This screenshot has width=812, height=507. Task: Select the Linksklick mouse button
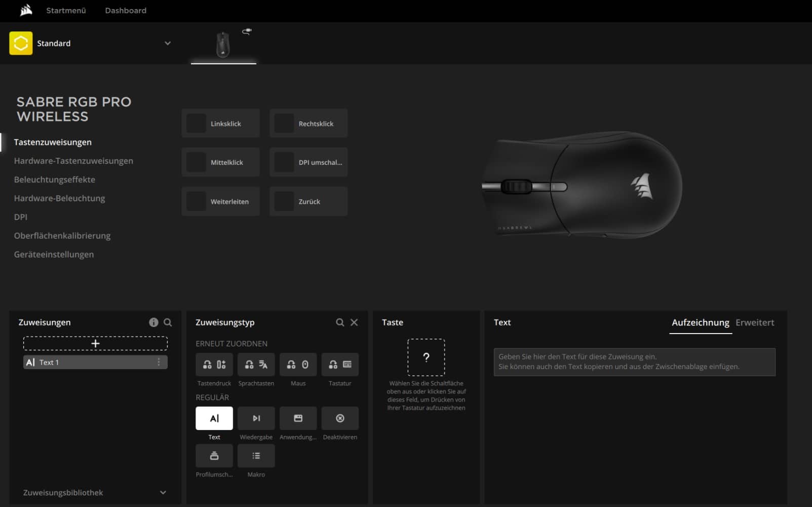click(220, 123)
